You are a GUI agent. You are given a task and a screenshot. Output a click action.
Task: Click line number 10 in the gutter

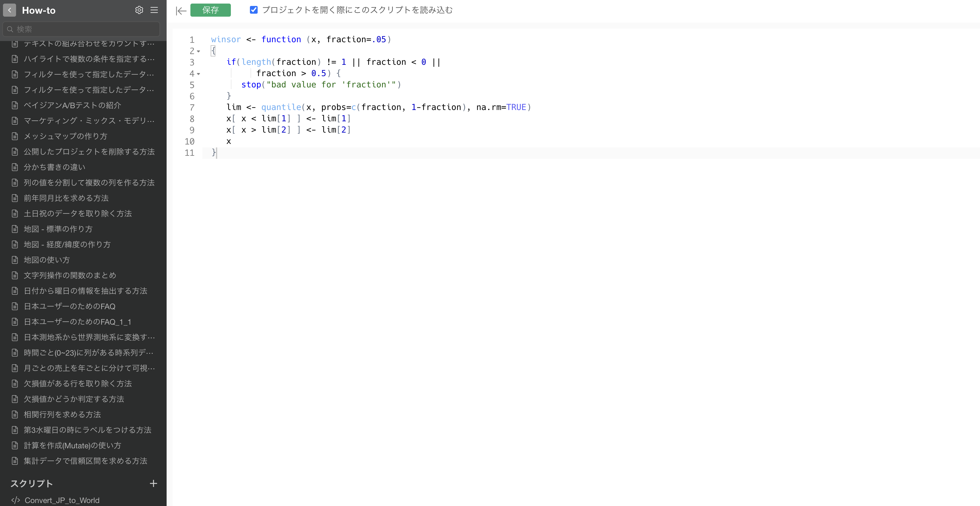190,142
